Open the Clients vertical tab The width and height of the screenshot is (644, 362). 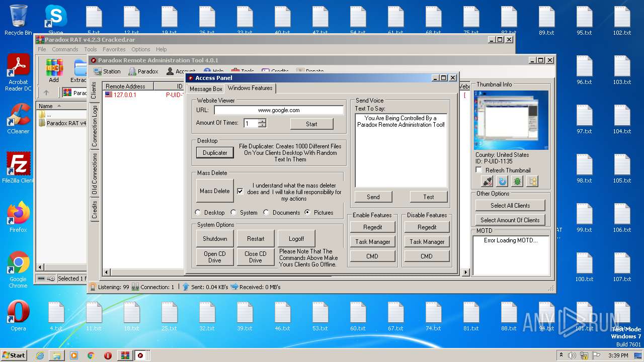click(x=94, y=90)
